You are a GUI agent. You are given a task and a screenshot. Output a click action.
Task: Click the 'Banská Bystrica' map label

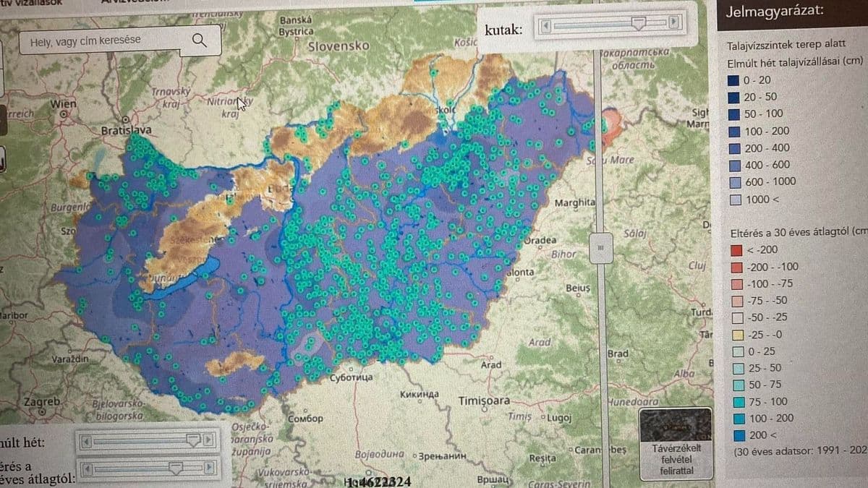tap(297, 26)
